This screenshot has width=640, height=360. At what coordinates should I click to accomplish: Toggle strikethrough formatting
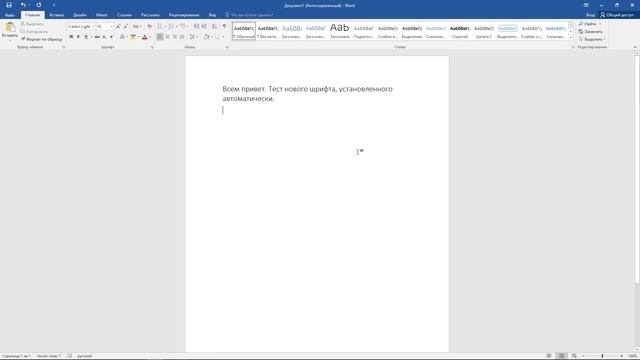click(97, 37)
